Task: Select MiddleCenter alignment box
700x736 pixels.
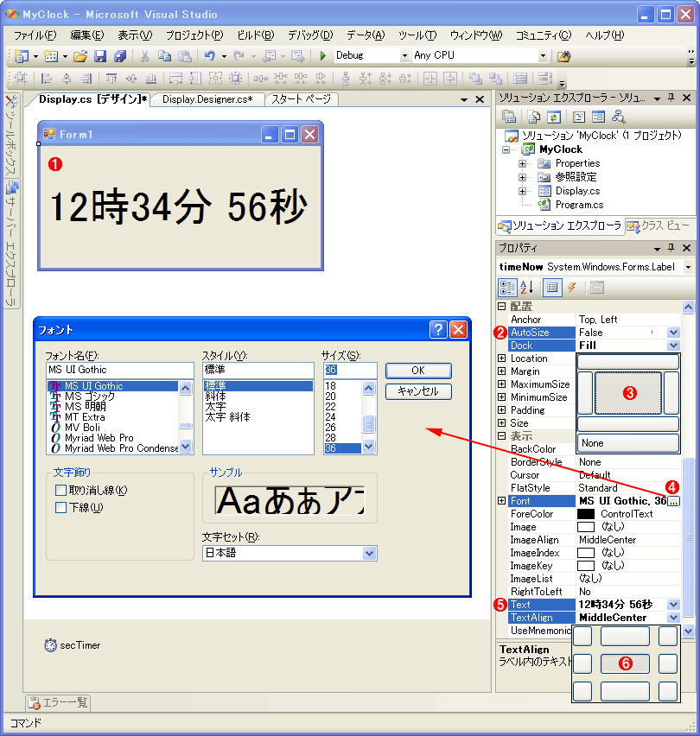Action: [626, 663]
